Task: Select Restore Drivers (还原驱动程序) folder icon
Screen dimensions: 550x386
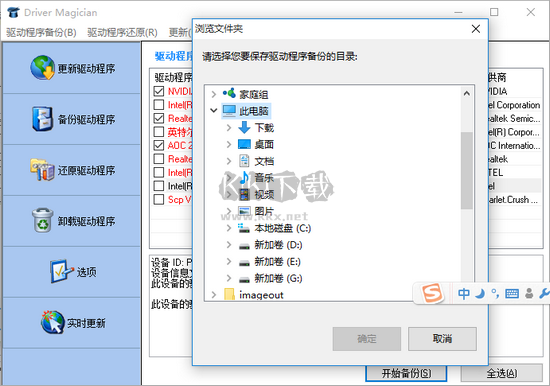Action: click(42, 170)
